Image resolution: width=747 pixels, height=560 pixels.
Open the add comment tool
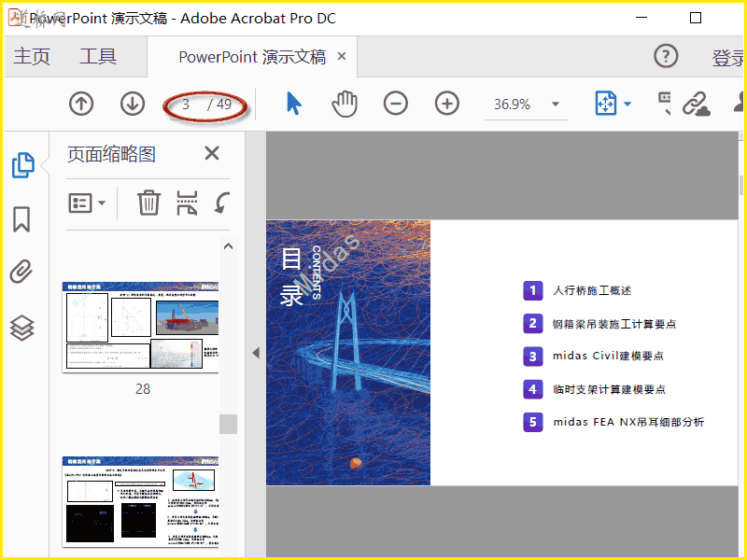pyautogui.click(x=665, y=104)
